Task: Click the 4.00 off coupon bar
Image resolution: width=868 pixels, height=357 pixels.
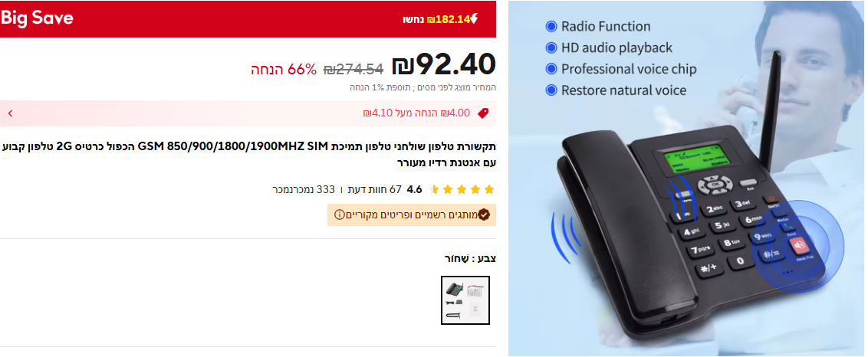Action: (248, 113)
